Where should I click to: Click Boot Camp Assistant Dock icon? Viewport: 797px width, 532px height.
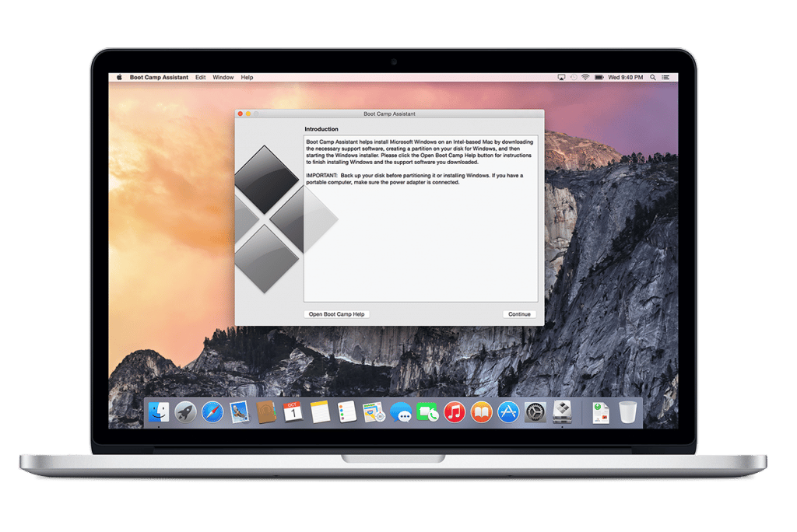(562, 412)
